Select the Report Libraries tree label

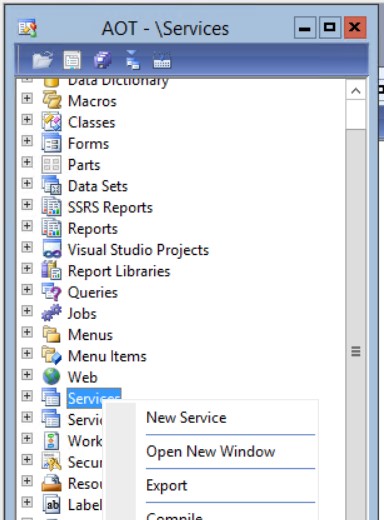119,271
